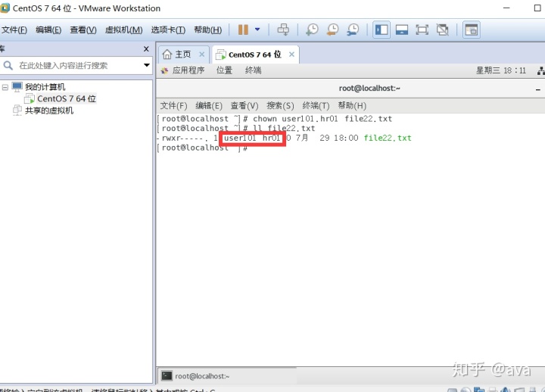
Task: Open the 查看(V) menu in VMware
Action: point(83,30)
